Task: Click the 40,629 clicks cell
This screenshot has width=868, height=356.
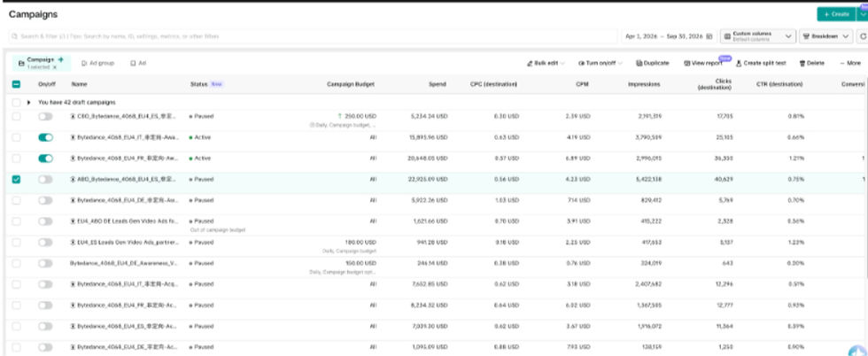Action: pyautogui.click(x=723, y=180)
